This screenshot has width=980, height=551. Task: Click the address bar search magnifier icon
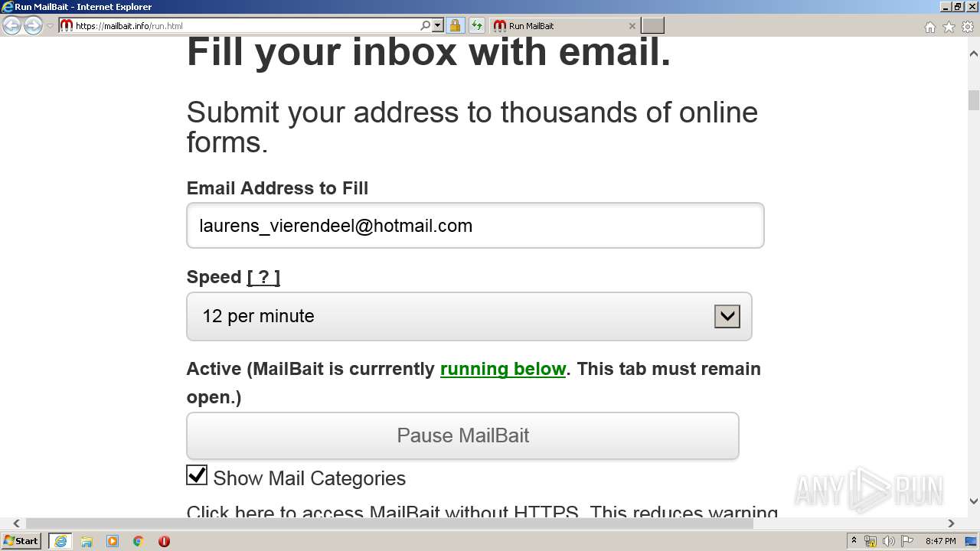pos(426,26)
